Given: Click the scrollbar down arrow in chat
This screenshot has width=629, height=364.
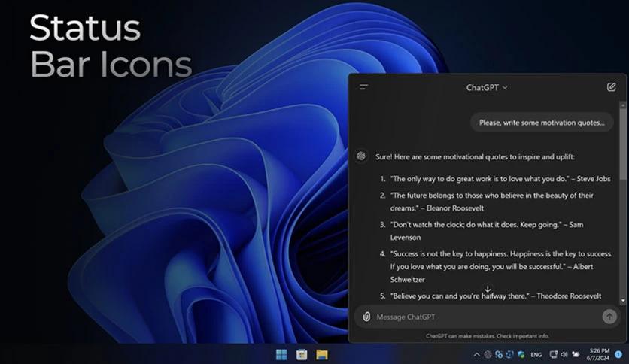Looking at the screenshot, I should tap(622, 300).
